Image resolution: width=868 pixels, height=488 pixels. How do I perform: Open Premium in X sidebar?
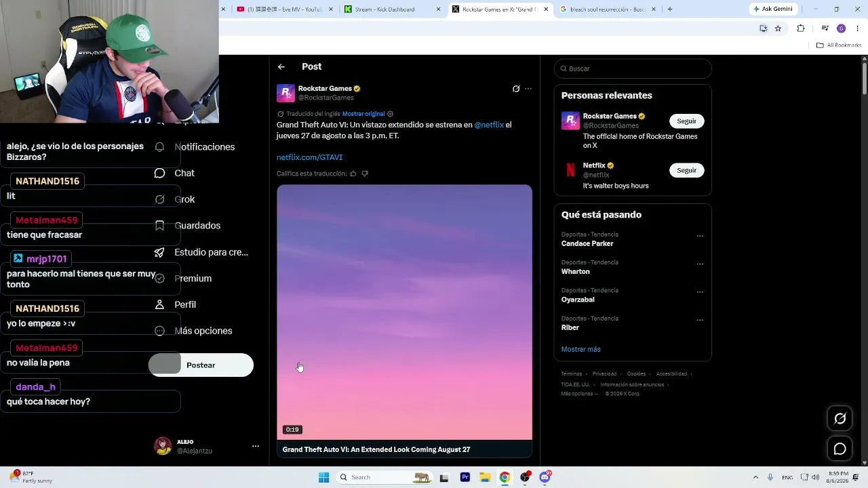point(183,279)
